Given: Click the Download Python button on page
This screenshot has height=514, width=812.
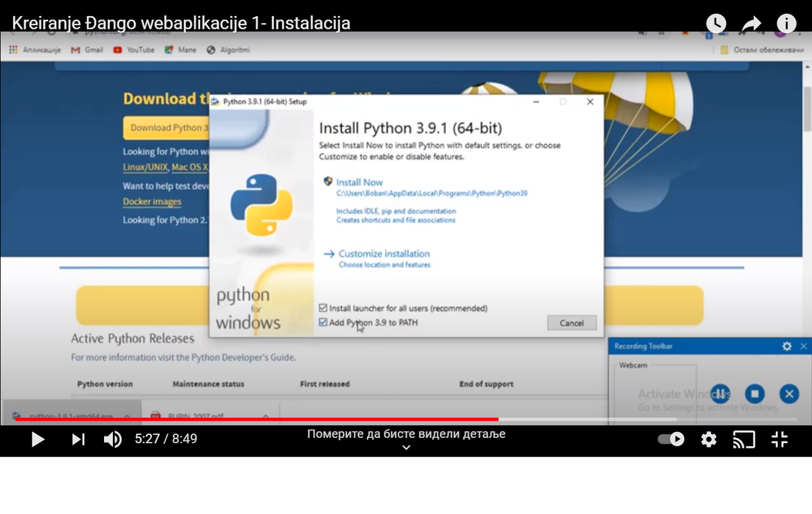Looking at the screenshot, I should pyautogui.click(x=166, y=128).
